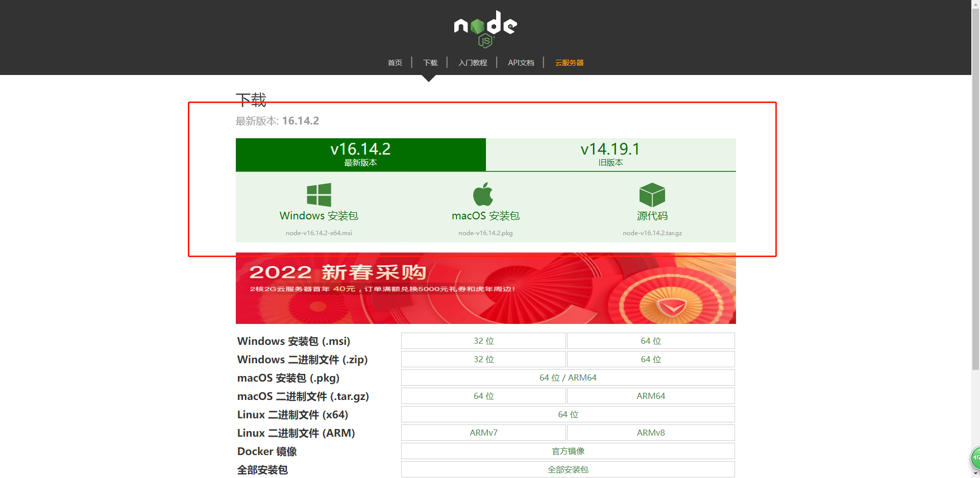Open the 全部安装包 button
980x478 pixels.
pos(568,469)
